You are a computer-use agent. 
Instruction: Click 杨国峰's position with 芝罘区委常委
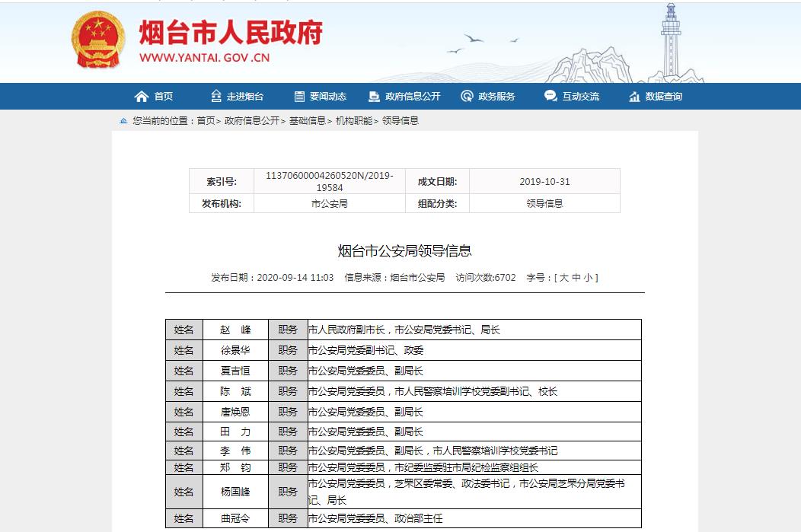(x=467, y=492)
